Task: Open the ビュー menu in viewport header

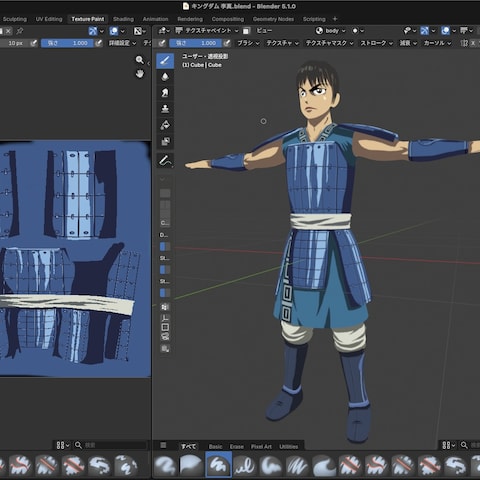Action: click(x=264, y=31)
